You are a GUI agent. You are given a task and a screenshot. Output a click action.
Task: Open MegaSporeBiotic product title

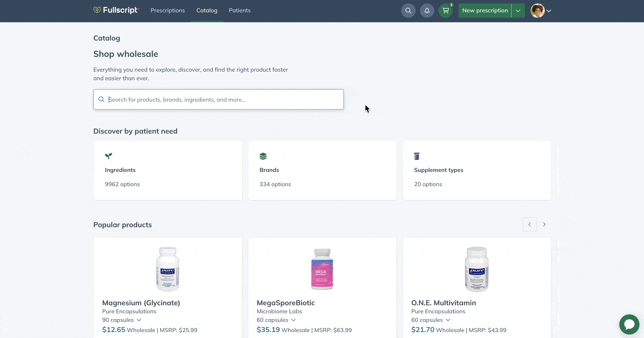[x=286, y=303]
